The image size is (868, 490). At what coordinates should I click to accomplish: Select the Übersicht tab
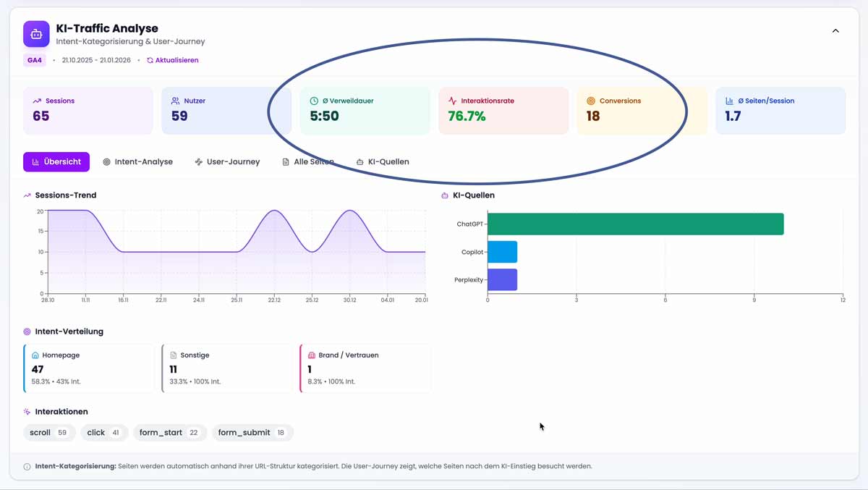coord(56,162)
